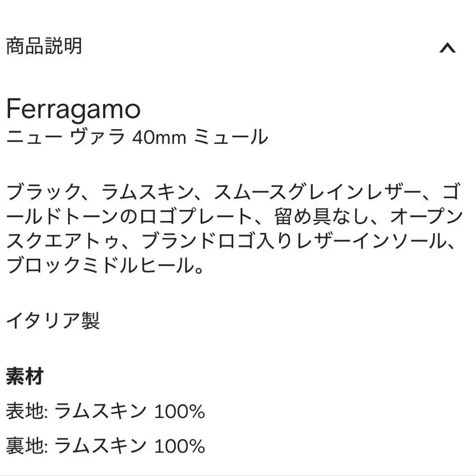Click the ミュール word in the title
The image size is (476, 476).
coord(231,137)
